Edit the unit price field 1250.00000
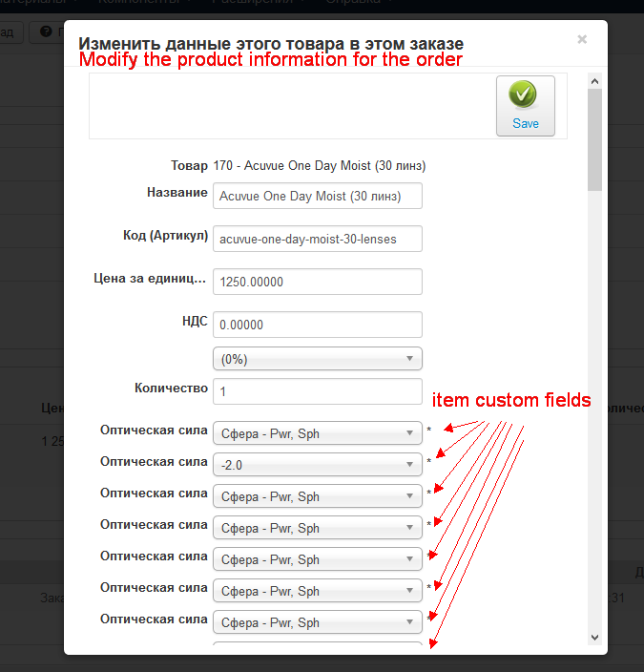 point(318,282)
